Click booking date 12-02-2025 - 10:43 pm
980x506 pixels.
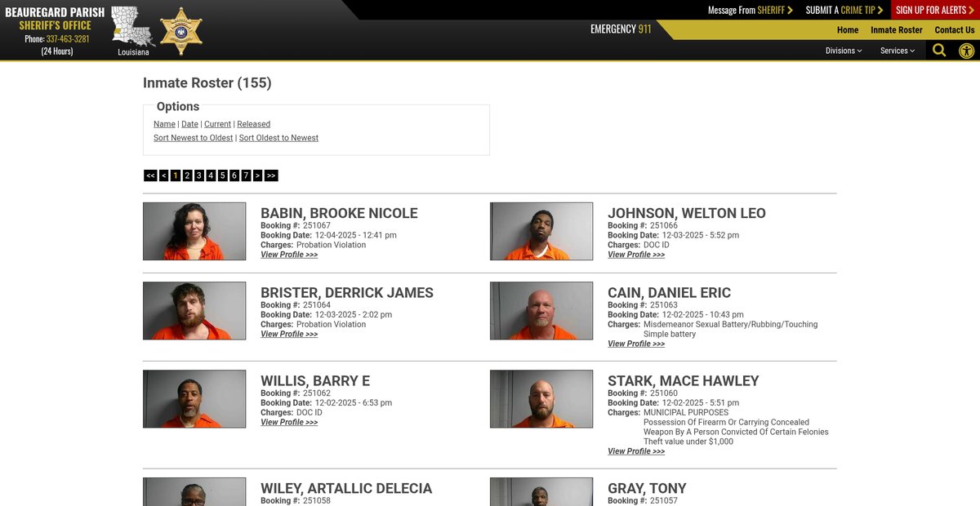click(693, 314)
